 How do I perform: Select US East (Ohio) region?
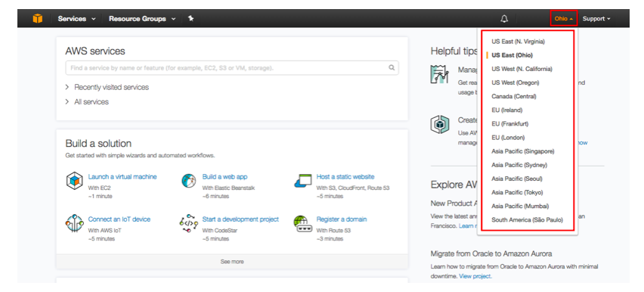[x=512, y=55]
